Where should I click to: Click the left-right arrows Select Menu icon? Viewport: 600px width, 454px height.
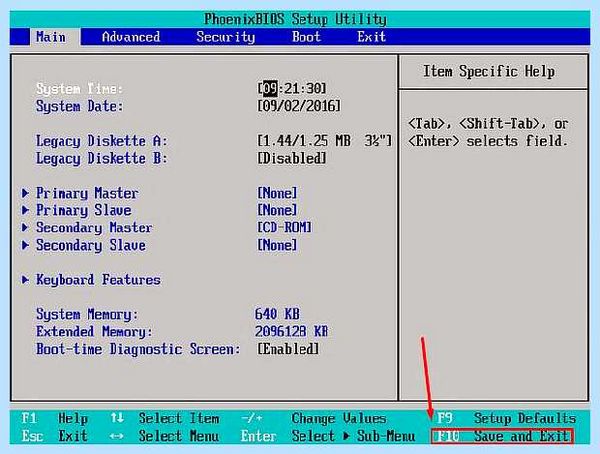point(116,436)
